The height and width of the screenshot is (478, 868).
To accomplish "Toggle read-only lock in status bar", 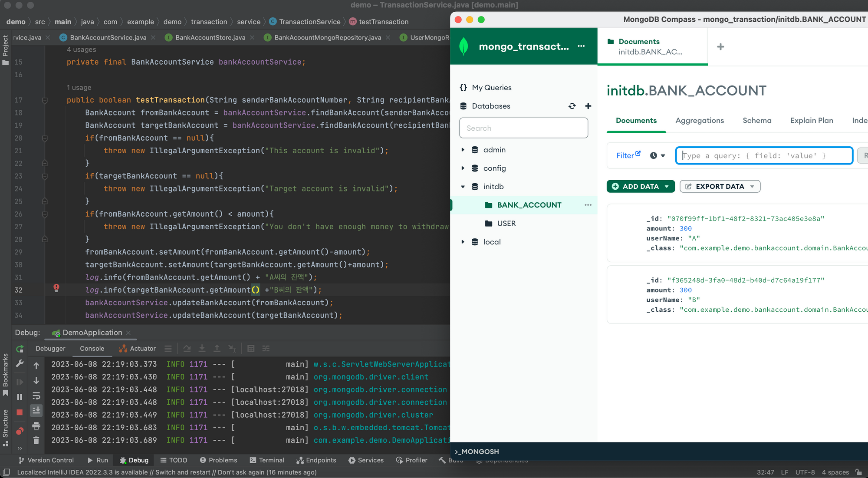I will [x=858, y=472].
